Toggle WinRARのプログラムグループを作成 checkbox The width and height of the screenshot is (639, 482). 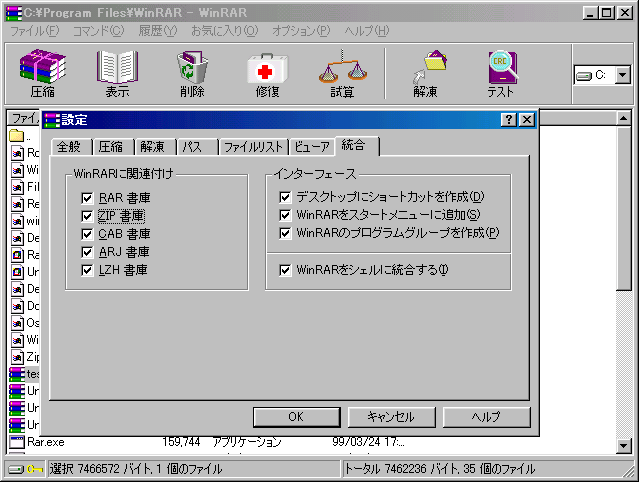click(285, 233)
